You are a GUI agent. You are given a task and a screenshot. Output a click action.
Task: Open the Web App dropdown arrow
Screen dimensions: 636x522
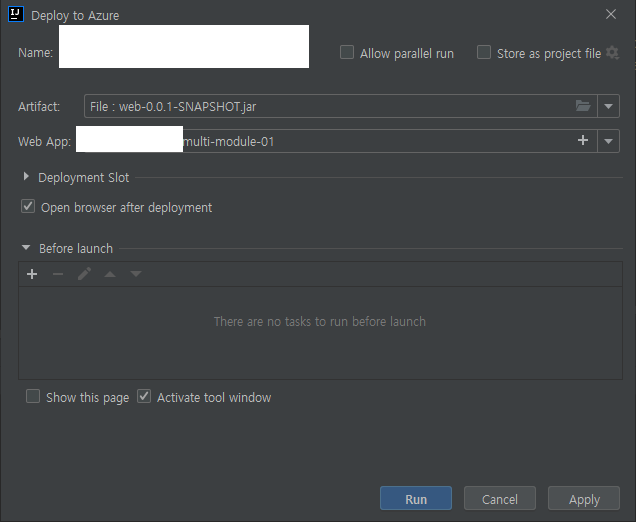pos(608,141)
